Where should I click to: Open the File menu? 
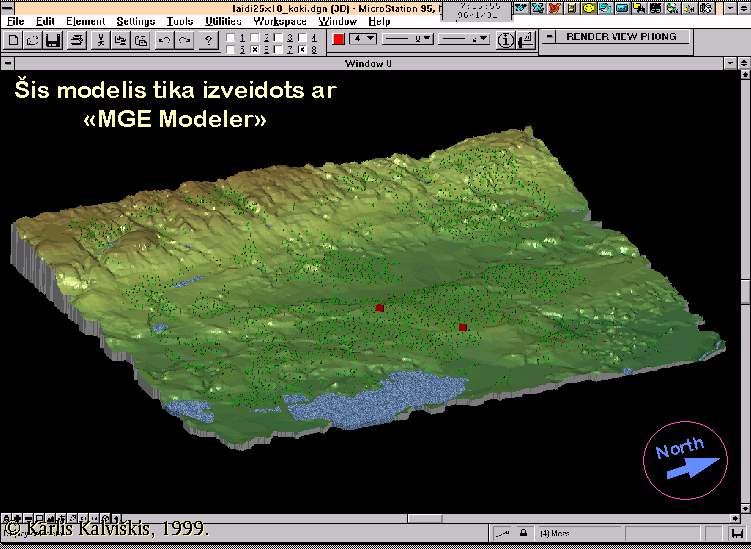pyautogui.click(x=16, y=22)
